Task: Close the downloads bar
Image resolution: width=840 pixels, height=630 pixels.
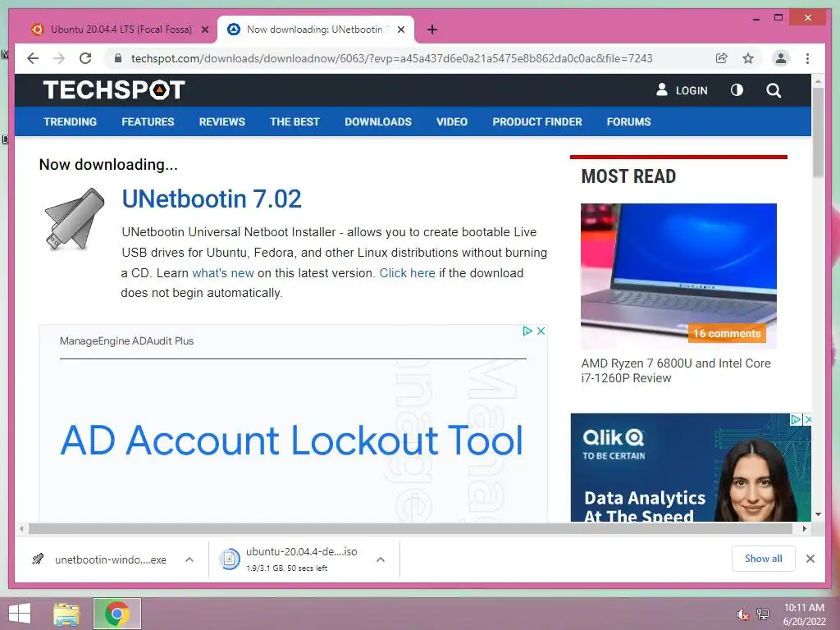Action: point(810,559)
